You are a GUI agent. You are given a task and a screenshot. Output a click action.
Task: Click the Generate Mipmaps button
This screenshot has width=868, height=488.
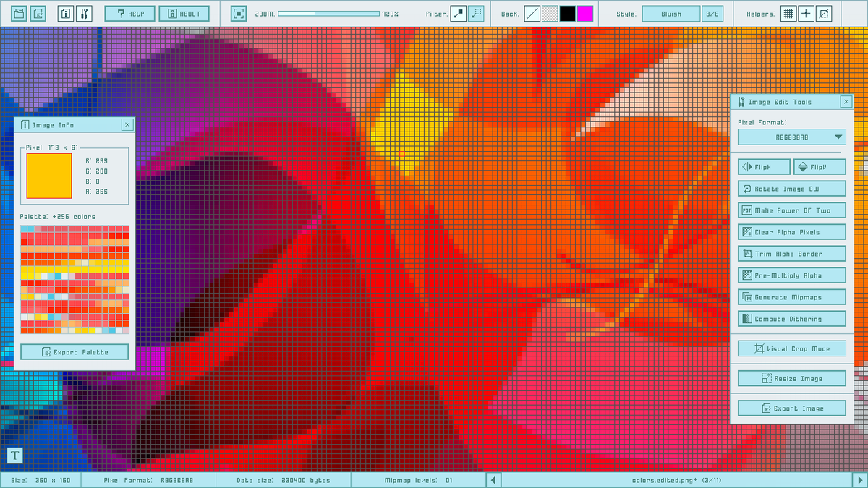[791, 296]
